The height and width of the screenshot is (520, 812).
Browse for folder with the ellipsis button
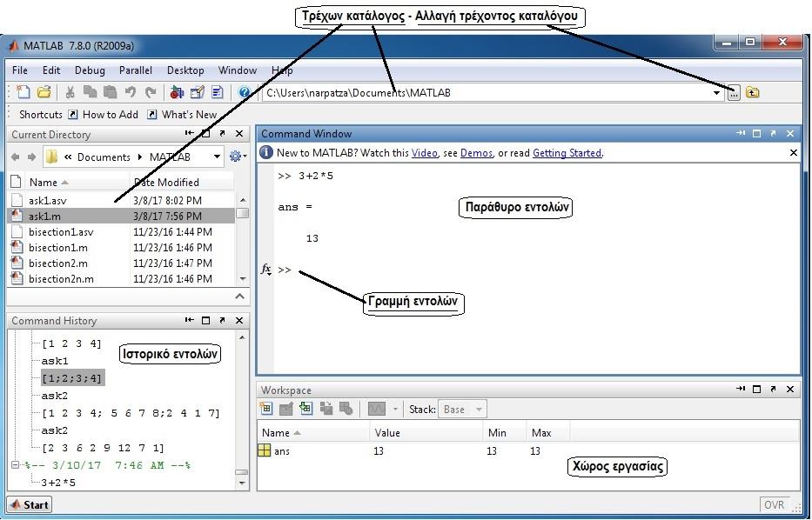(x=734, y=94)
